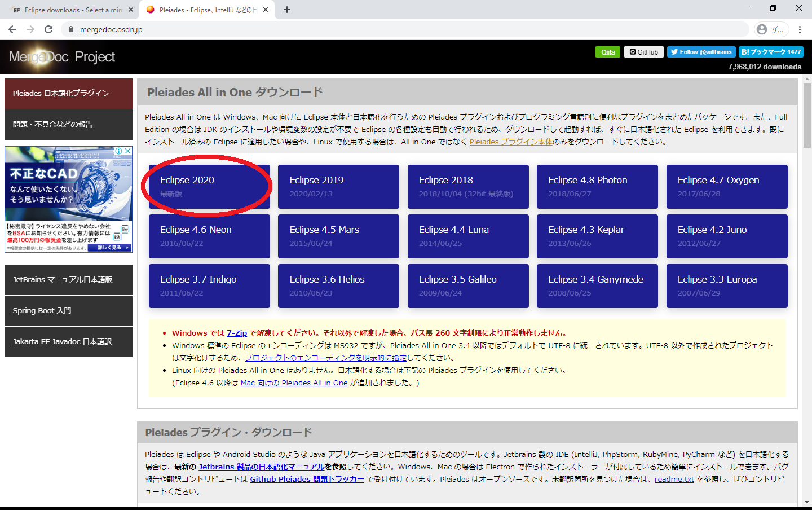Open Github Pleiades 問題トラッカー link

tap(307, 480)
